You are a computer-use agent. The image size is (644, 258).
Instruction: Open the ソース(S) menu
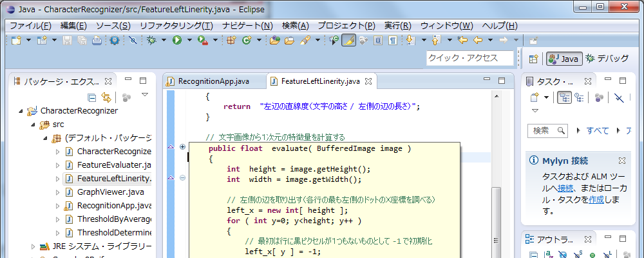[x=113, y=26]
